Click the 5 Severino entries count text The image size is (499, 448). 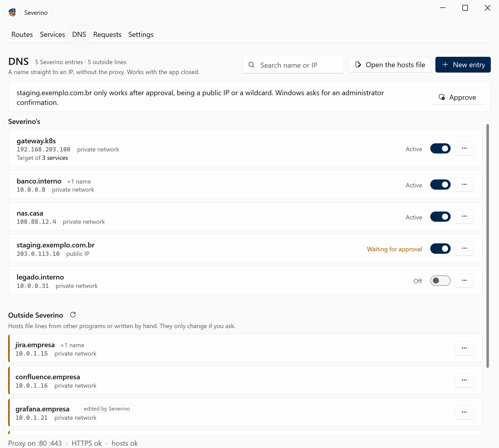(x=59, y=62)
